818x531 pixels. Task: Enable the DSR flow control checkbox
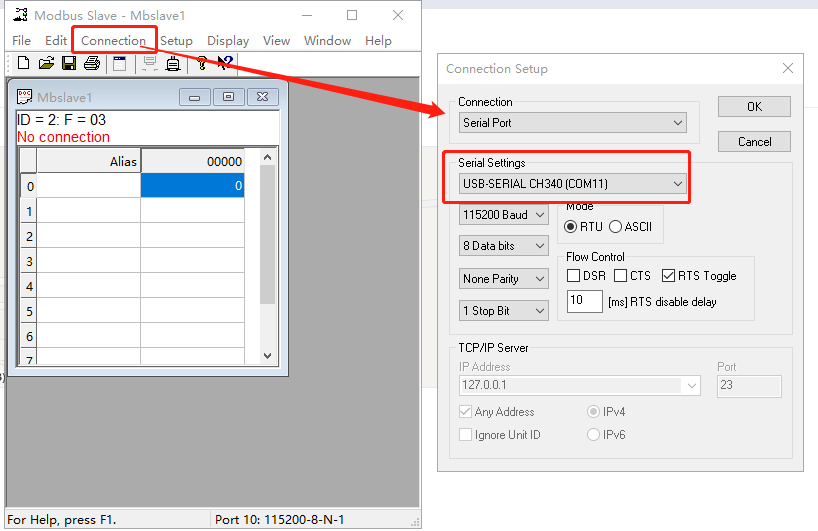[574, 276]
